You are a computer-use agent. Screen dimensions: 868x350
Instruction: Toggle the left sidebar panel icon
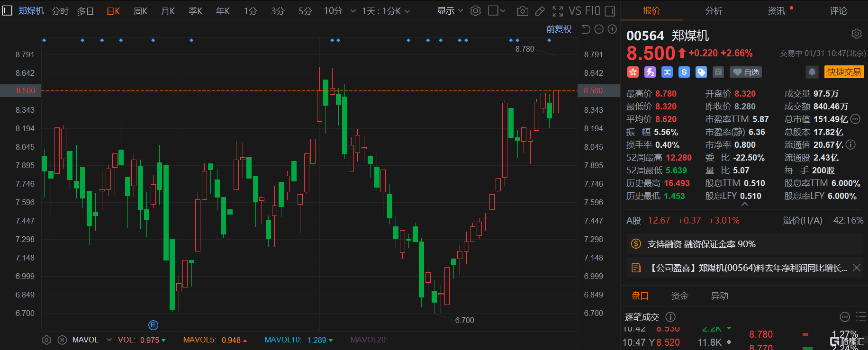coord(7,10)
